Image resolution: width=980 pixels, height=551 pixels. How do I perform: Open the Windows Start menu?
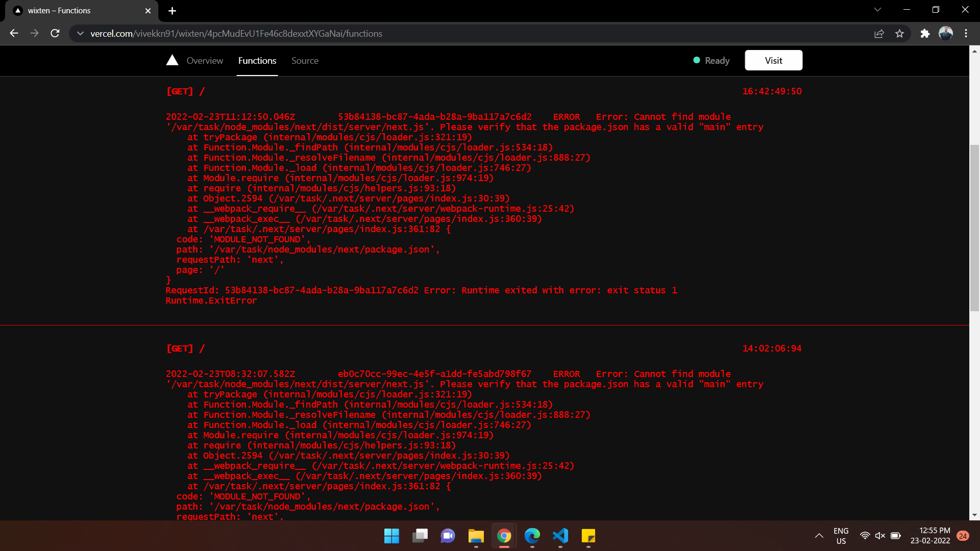(391, 536)
